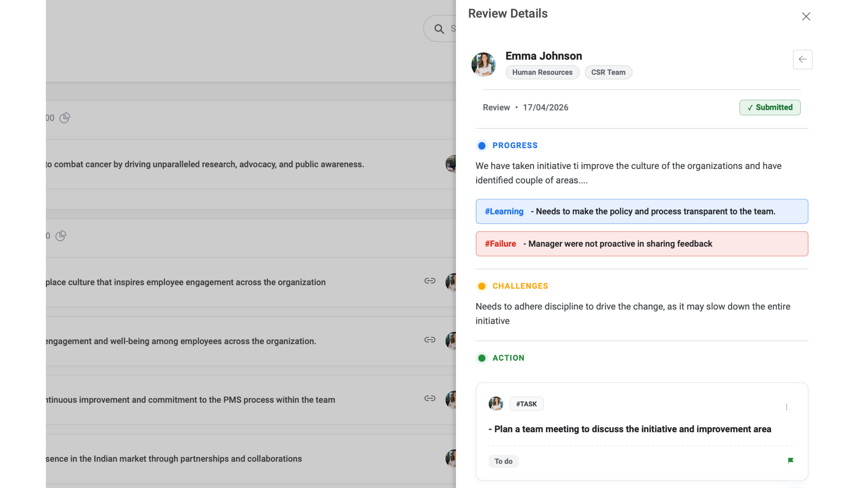This screenshot has height=488, width=868.
Task: Open the engagement and well-being objective row
Action: coord(251,341)
